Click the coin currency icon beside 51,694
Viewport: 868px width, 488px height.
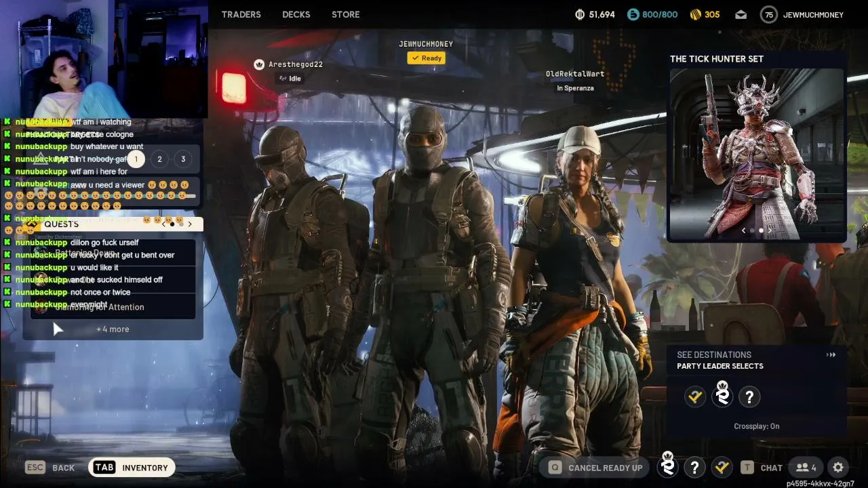click(x=580, y=14)
